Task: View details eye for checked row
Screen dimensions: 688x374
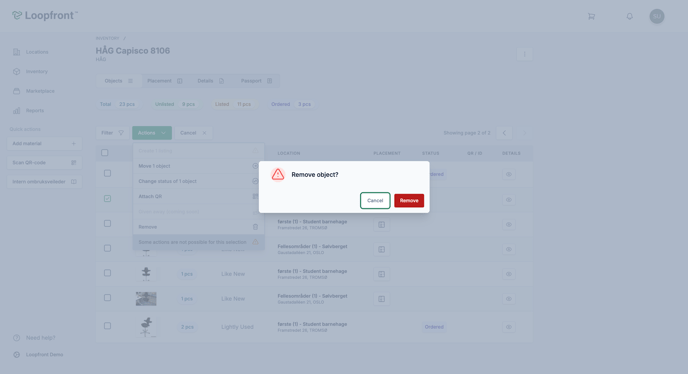Action: (509, 200)
